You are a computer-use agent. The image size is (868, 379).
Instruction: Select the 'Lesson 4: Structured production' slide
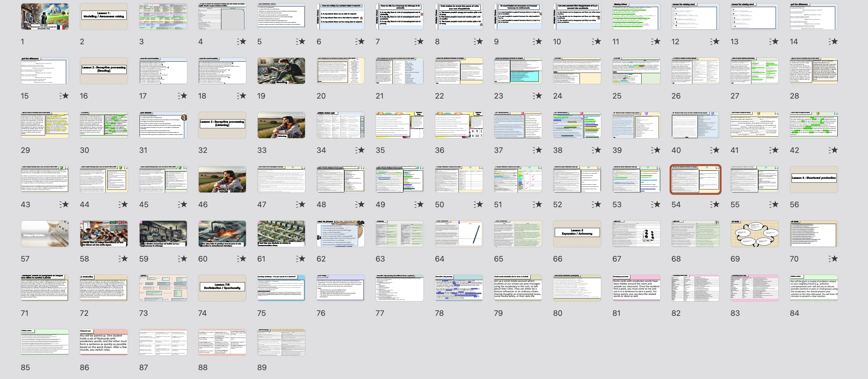click(x=813, y=179)
